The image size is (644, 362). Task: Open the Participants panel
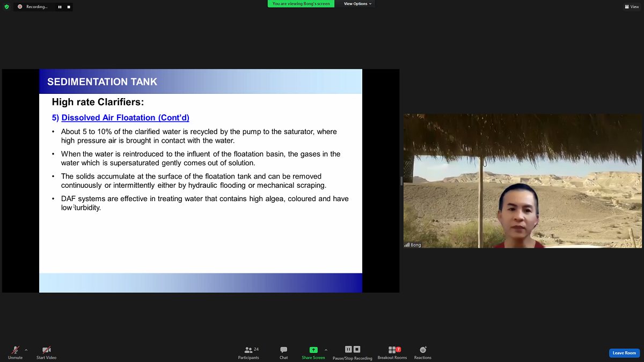tap(248, 352)
